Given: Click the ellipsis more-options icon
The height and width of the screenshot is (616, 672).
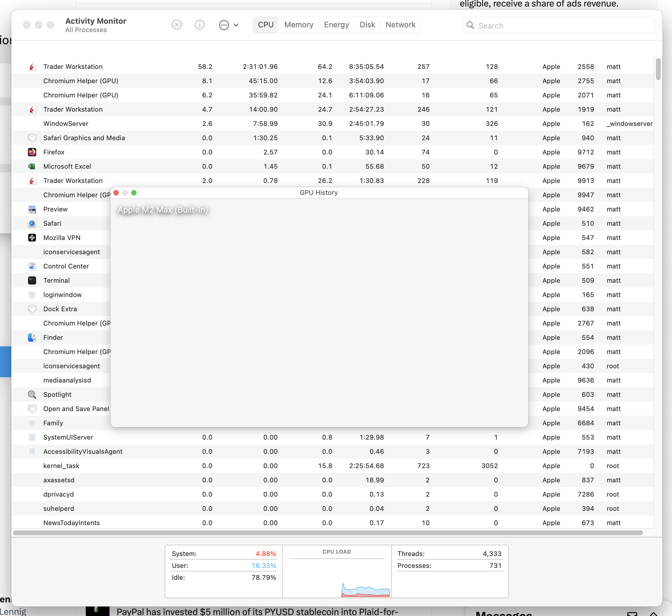Looking at the screenshot, I should [x=224, y=25].
